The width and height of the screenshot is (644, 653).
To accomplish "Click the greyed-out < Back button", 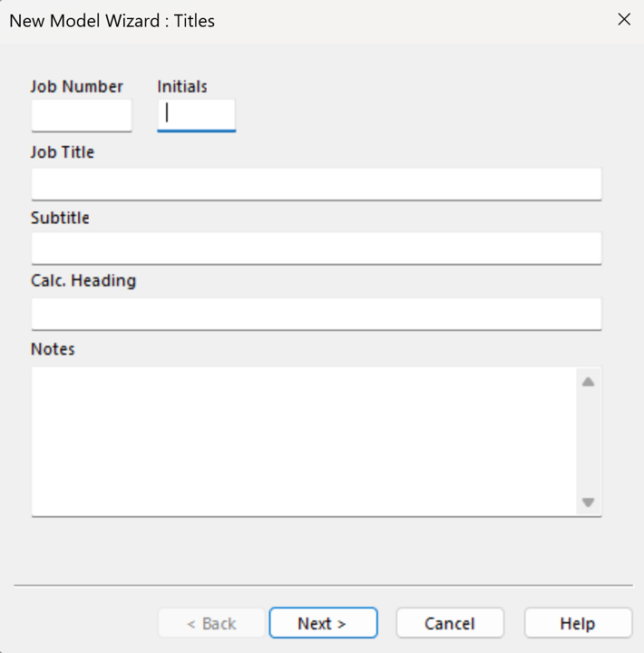I will [x=211, y=623].
